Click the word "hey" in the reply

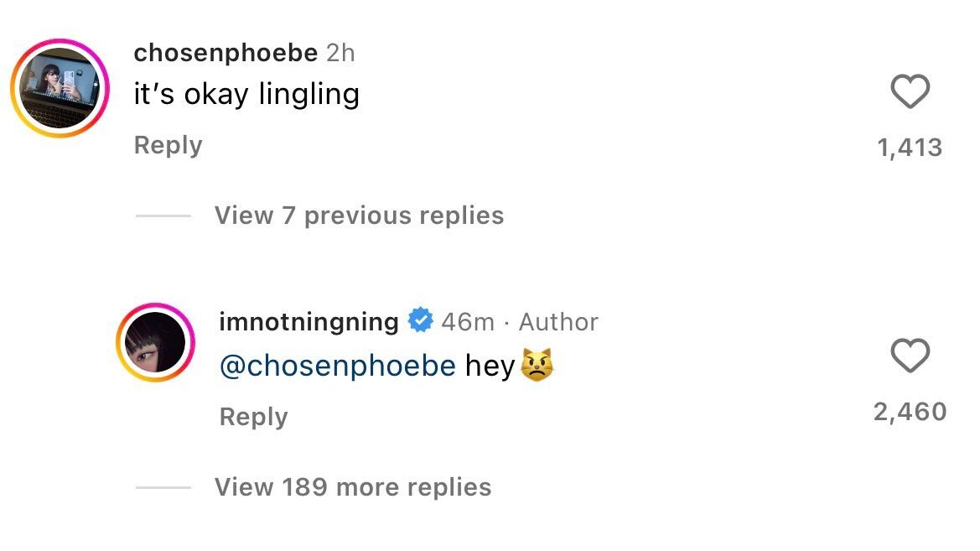point(490,366)
